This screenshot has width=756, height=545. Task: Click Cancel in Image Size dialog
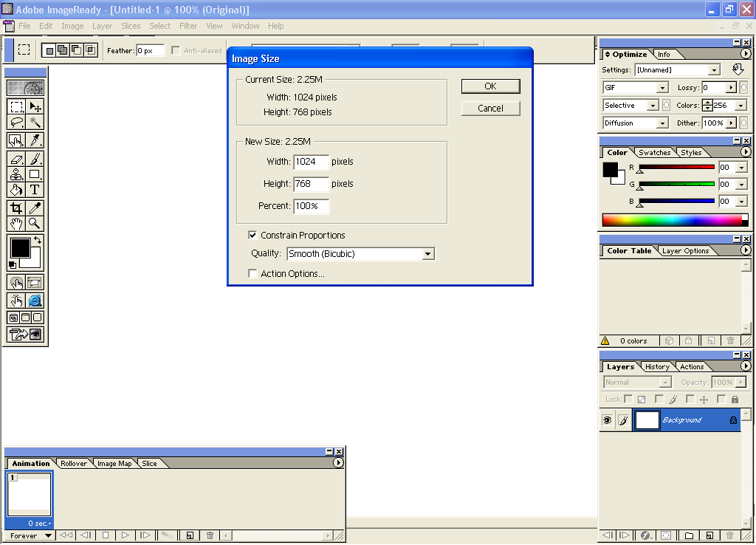coord(490,109)
